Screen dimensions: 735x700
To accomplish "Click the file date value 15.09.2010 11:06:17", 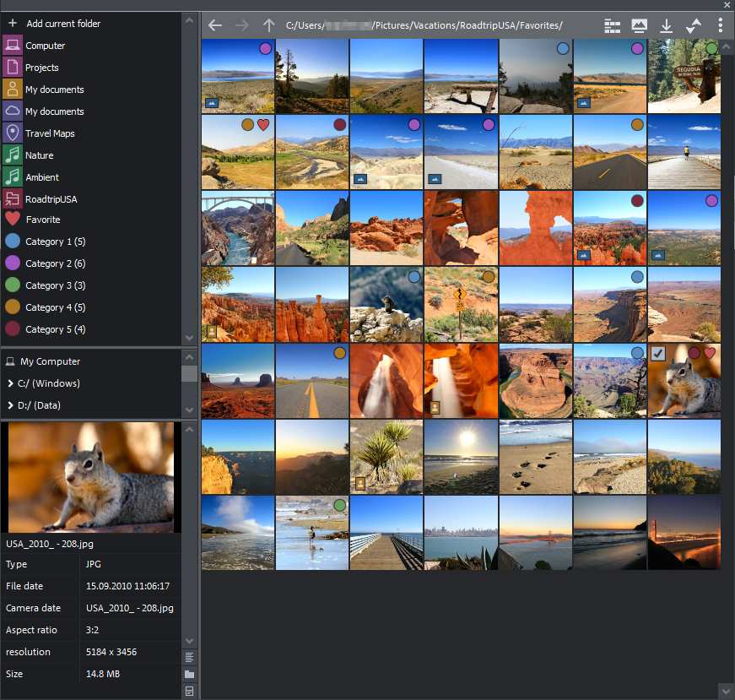I will click(127, 586).
